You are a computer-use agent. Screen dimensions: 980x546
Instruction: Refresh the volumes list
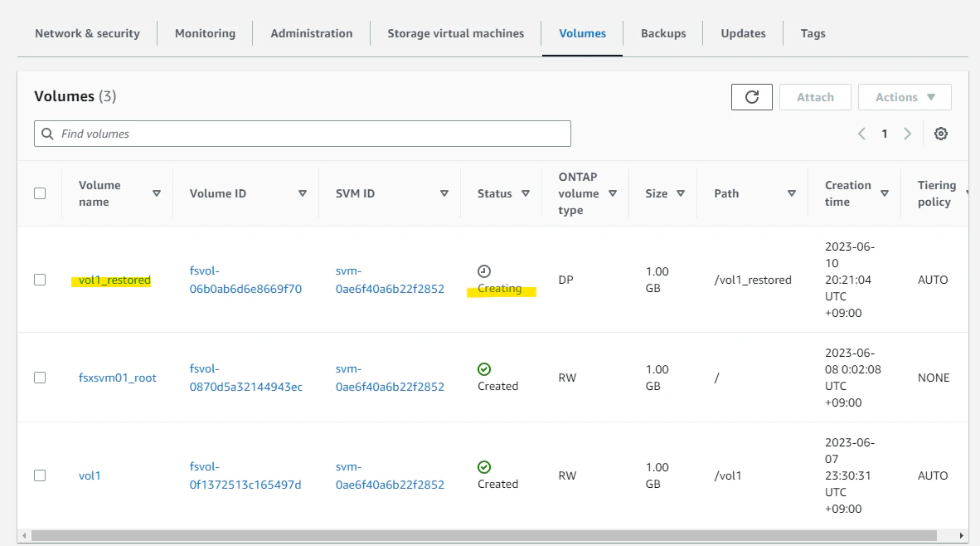click(751, 97)
